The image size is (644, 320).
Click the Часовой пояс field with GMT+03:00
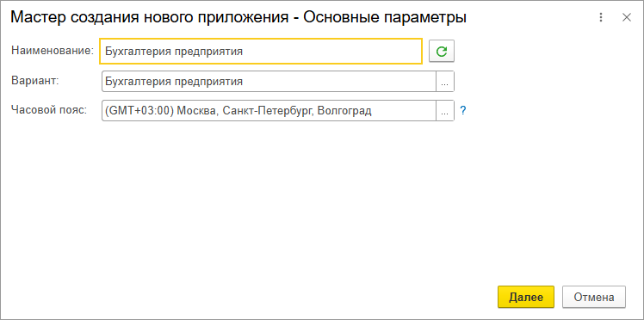click(x=269, y=111)
